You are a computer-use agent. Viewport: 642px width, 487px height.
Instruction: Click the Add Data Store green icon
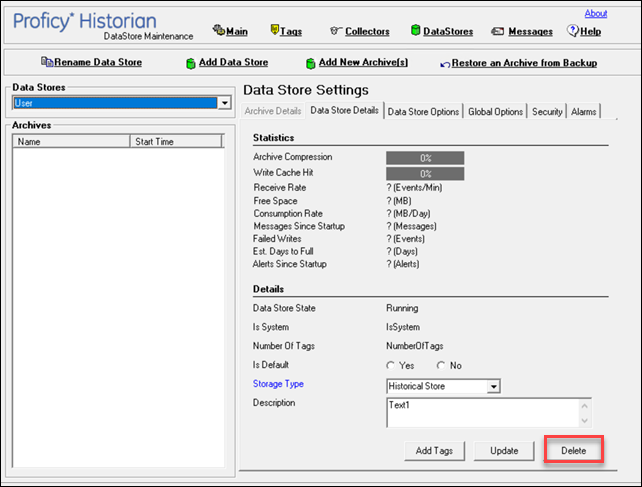coord(191,63)
